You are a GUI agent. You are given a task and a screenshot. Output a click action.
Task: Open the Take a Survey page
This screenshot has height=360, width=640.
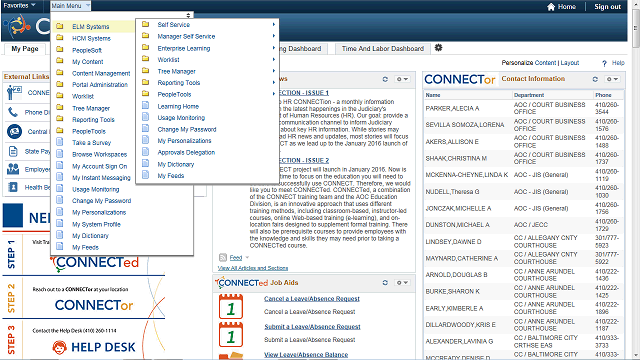91,143
